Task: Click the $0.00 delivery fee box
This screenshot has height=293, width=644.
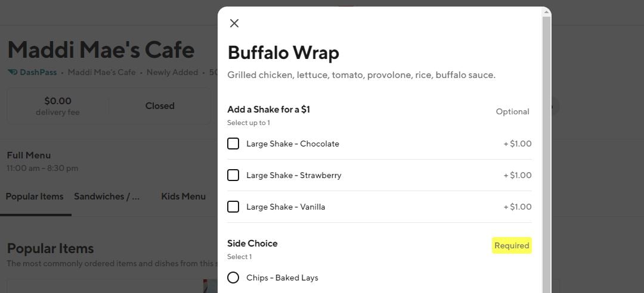Action: (58, 106)
